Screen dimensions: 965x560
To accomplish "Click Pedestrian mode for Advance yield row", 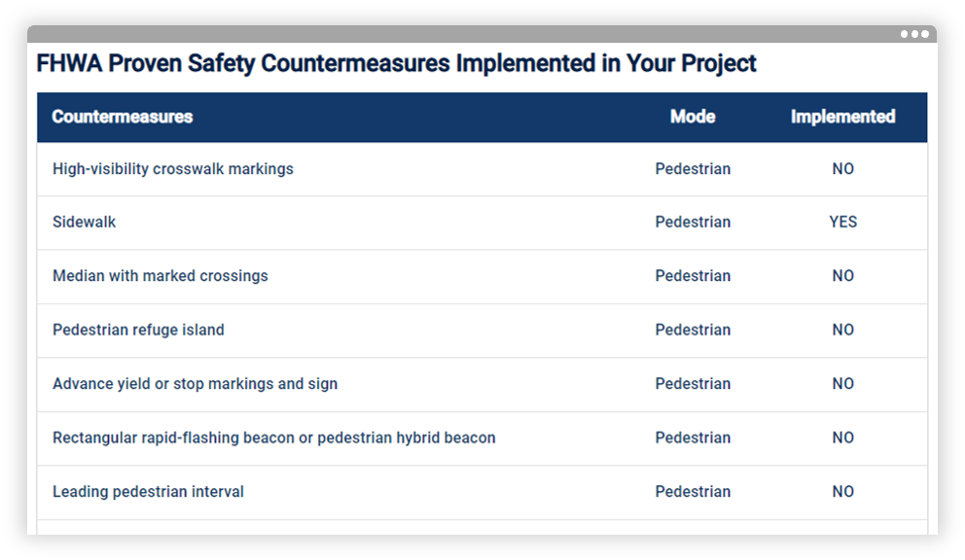I will 693,384.
